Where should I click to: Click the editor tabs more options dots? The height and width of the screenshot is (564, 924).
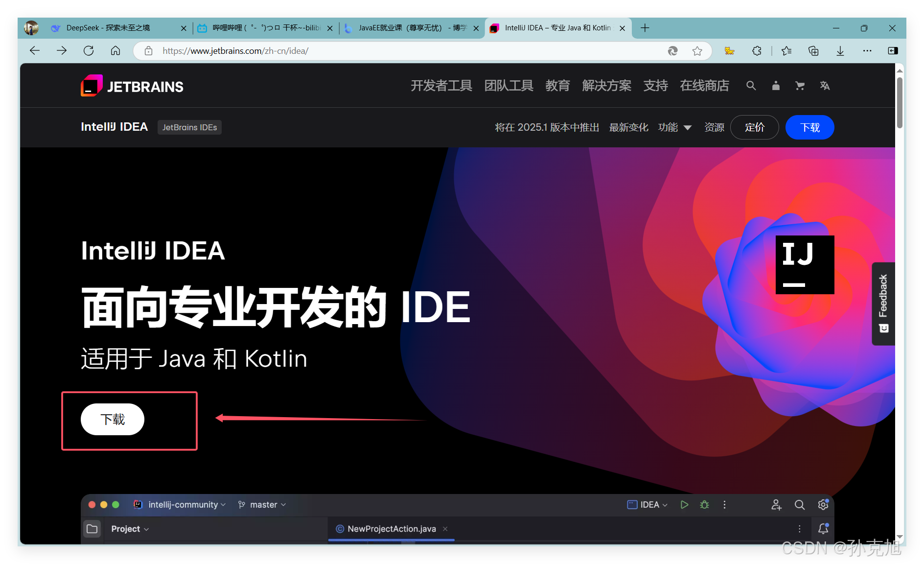800,529
